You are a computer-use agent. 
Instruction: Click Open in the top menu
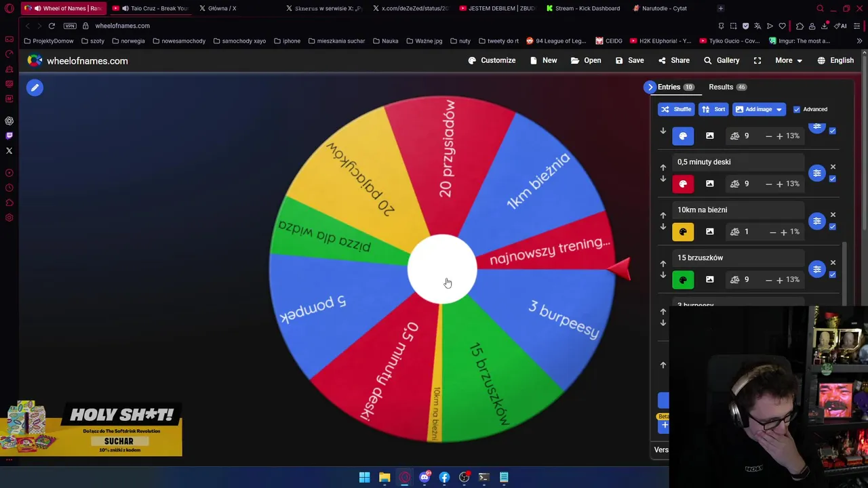[586, 60]
